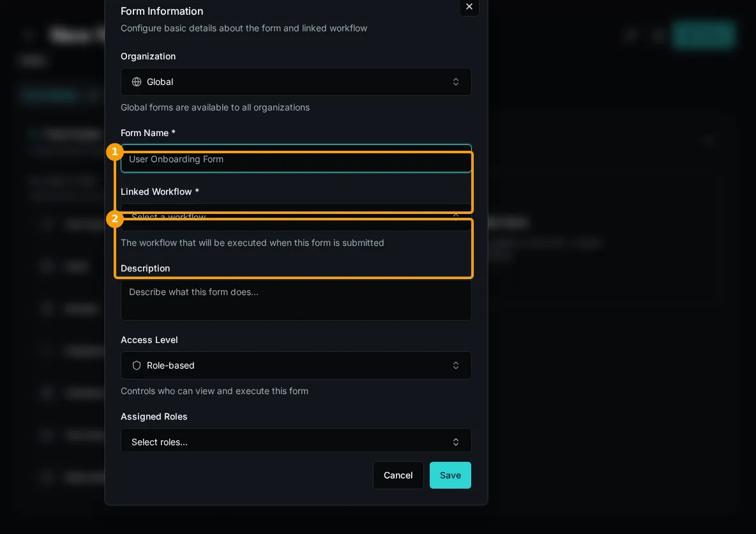Expand the Assigned Roles chevron arrows
This screenshot has height=534, width=756.
coord(456,443)
